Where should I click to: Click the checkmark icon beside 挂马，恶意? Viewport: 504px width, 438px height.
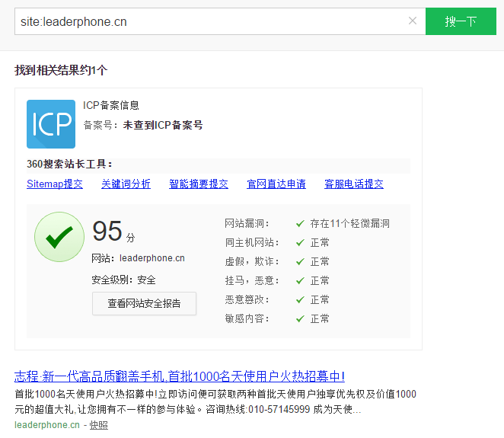pos(300,281)
